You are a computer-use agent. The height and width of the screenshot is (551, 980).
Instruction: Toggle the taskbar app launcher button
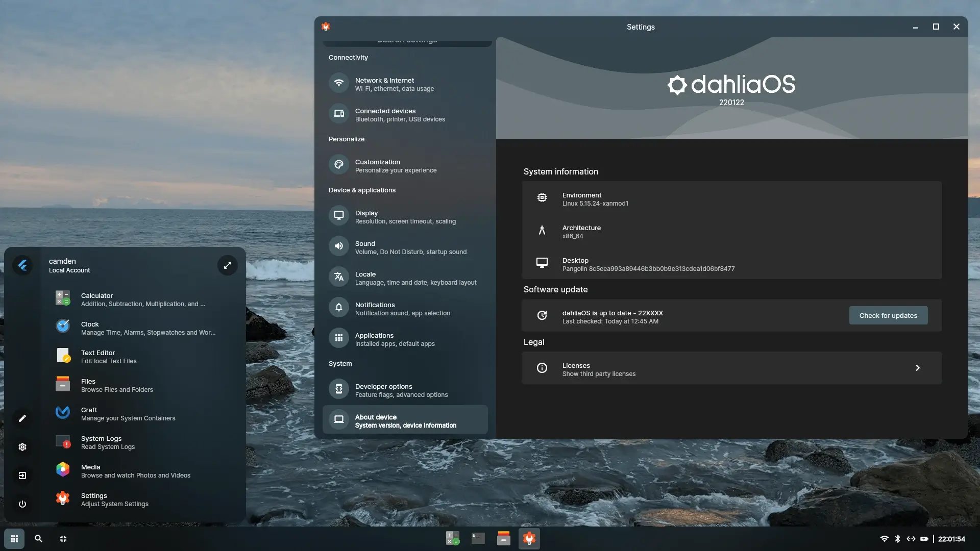(x=14, y=539)
